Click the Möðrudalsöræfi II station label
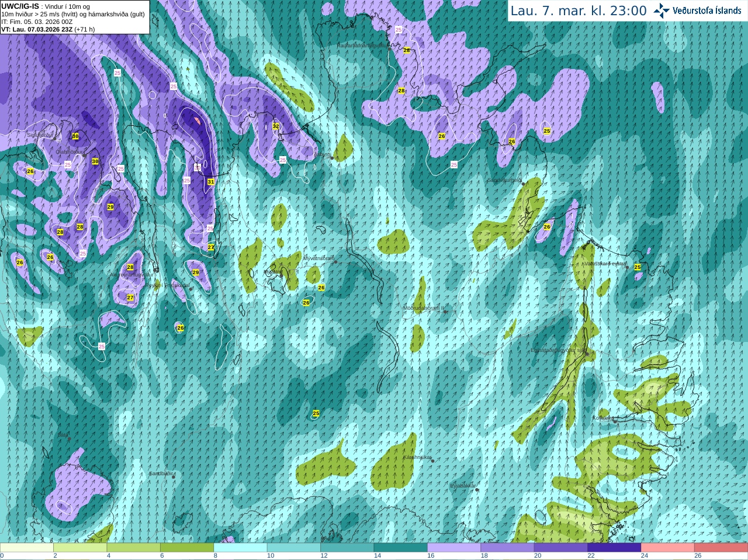The width and height of the screenshot is (748, 560). pyautogui.click(x=424, y=308)
